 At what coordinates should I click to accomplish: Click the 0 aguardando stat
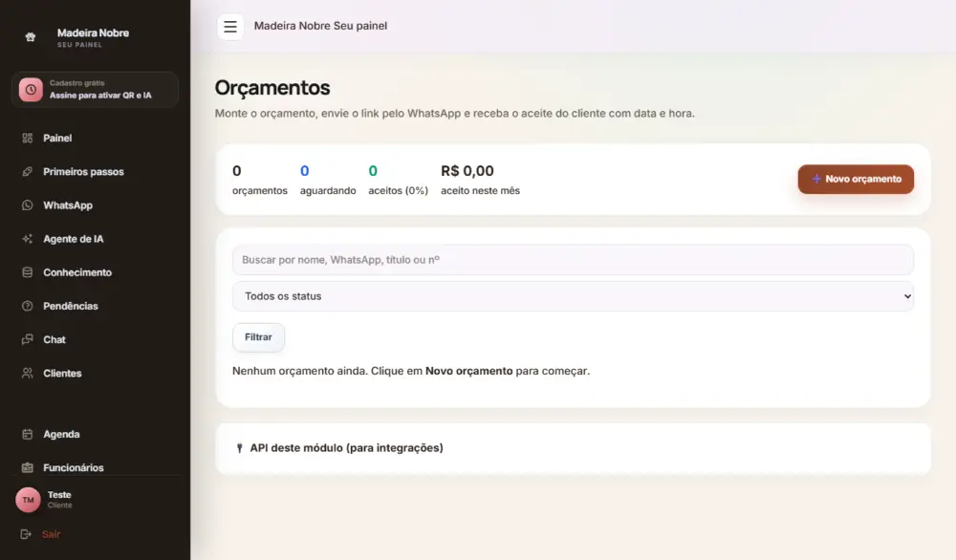(x=328, y=180)
